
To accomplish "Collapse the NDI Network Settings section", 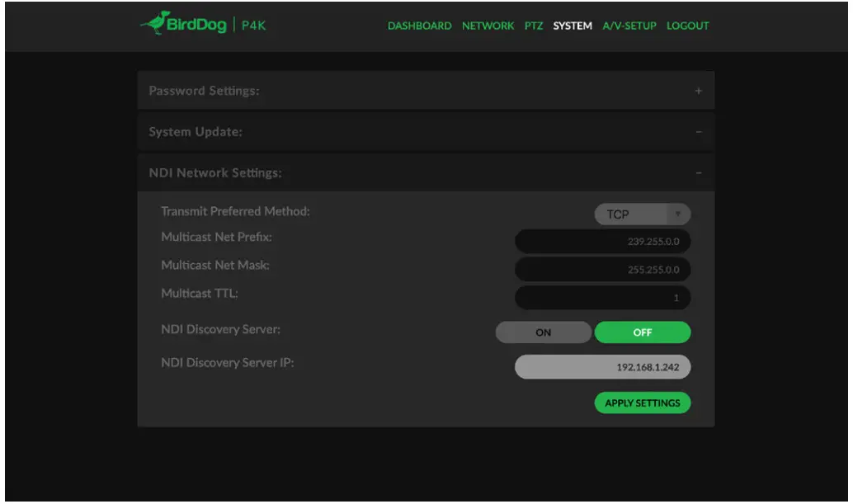I will [x=700, y=172].
